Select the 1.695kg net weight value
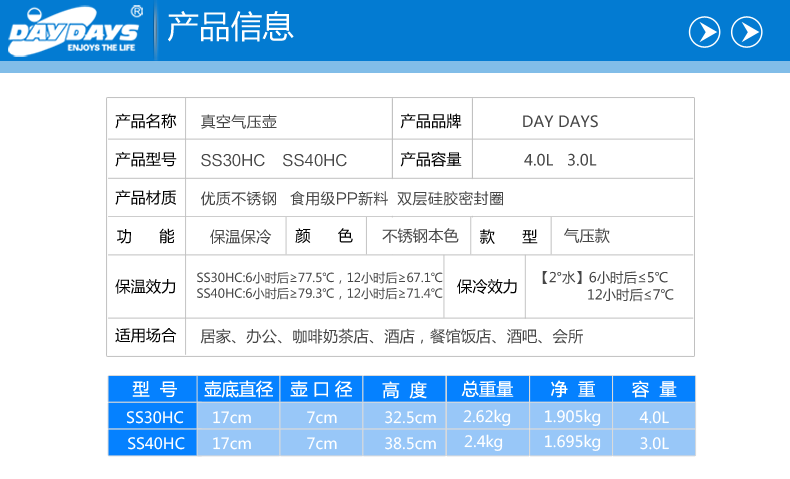790x479 pixels. (572, 442)
